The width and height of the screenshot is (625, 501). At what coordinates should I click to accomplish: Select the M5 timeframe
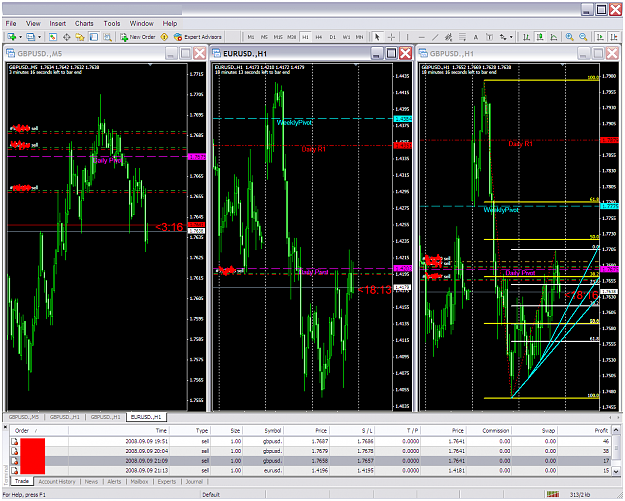264,37
